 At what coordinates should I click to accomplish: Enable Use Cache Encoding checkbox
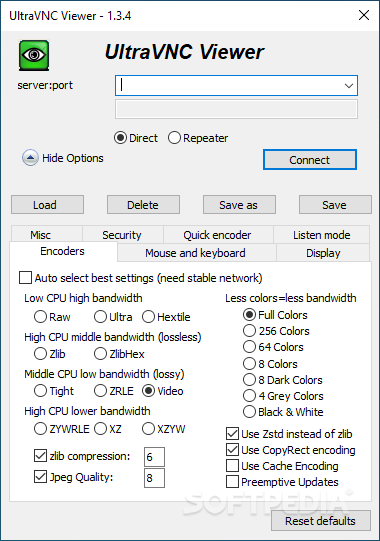(x=232, y=466)
